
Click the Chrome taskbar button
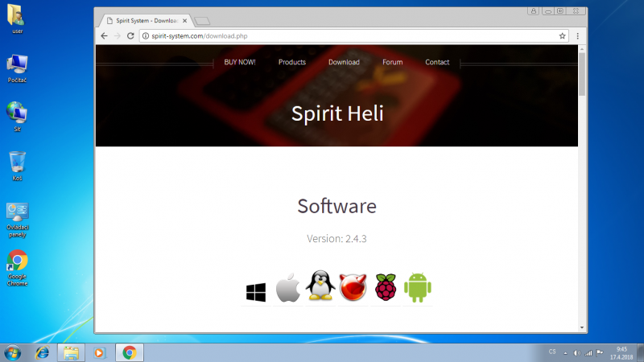point(130,352)
